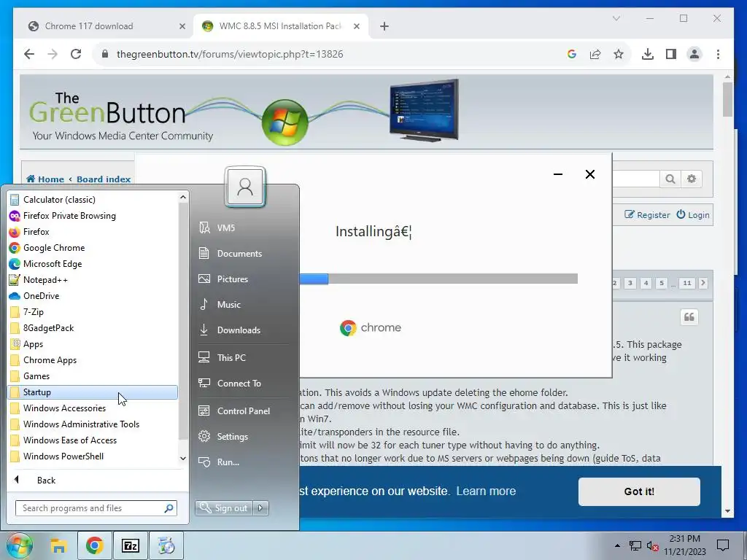
Task: Expand the Chrome Apps folder
Action: click(93, 360)
